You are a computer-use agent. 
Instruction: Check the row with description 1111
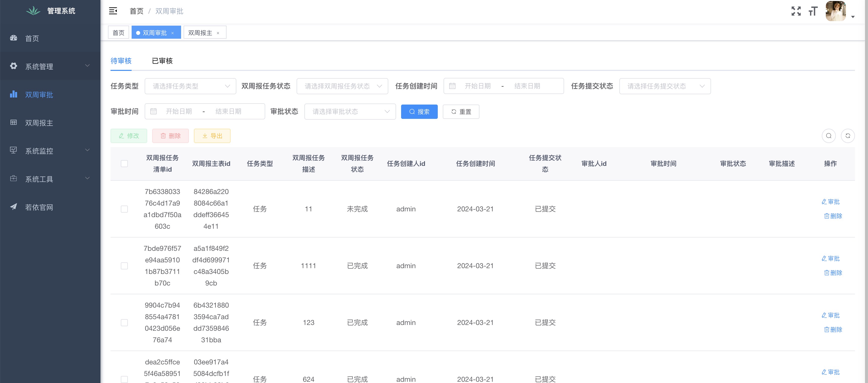(x=124, y=266)
